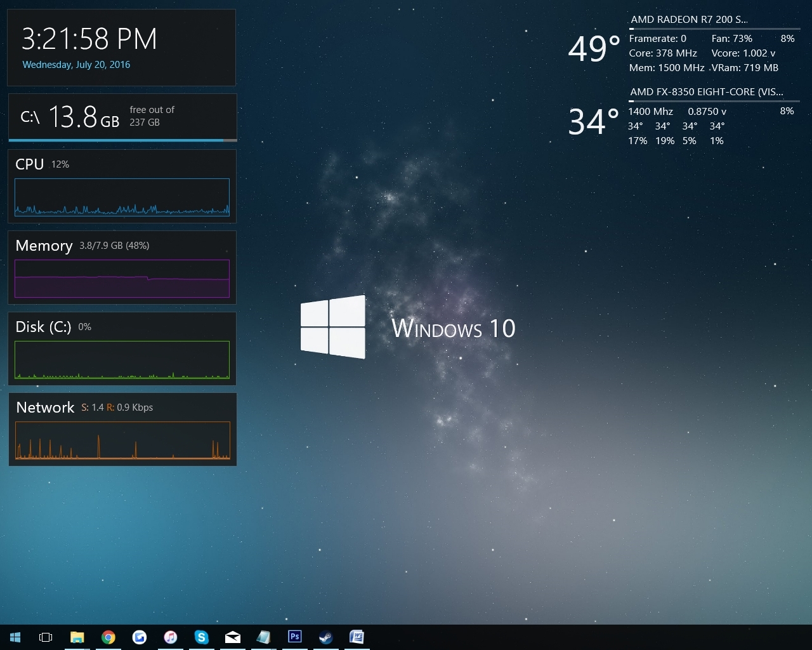Launch Notepad from the taskbar
The height and width of the screenshot is (650, 812).
264,637
